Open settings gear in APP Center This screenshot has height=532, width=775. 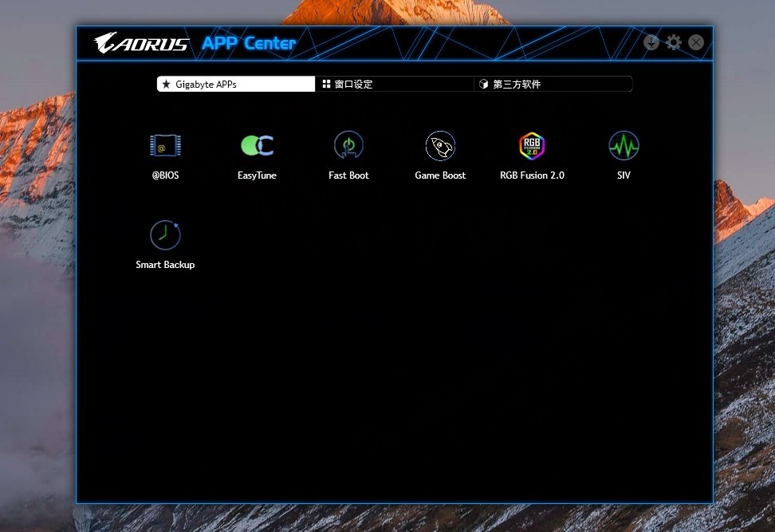click(x=674, y=42)
